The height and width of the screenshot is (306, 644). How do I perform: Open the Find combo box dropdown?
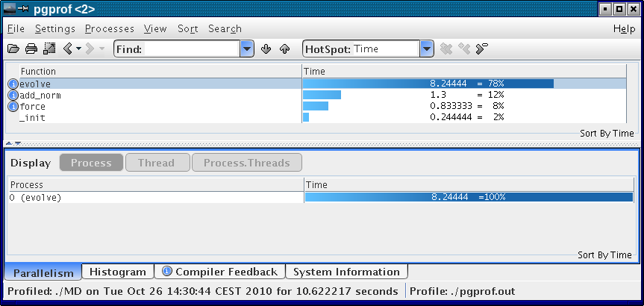[247, 49]
